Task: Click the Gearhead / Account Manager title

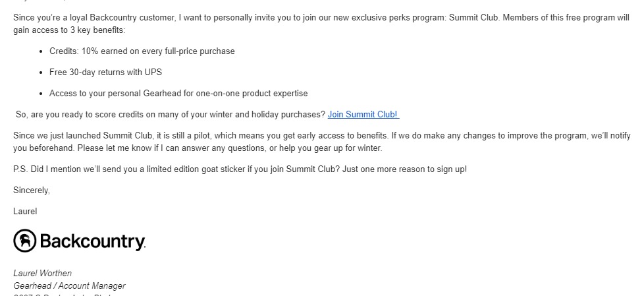Action: [69, 285]
